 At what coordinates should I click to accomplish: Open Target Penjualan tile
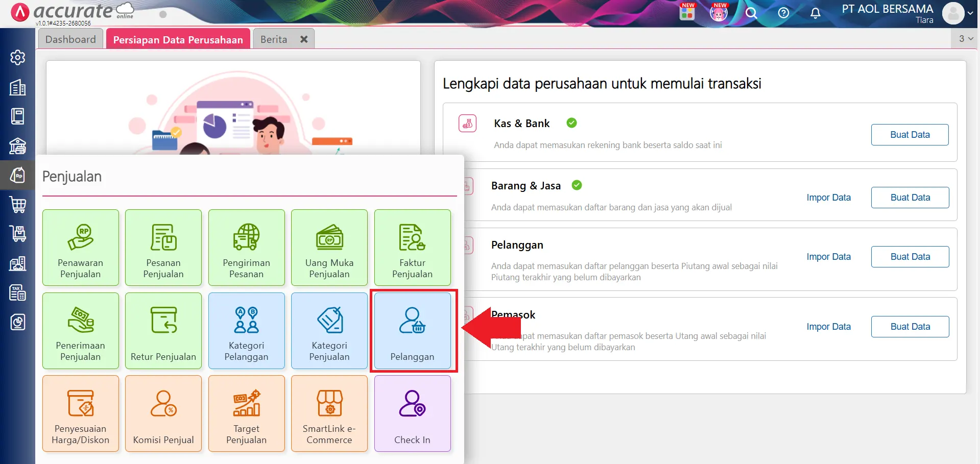[247, 413]
